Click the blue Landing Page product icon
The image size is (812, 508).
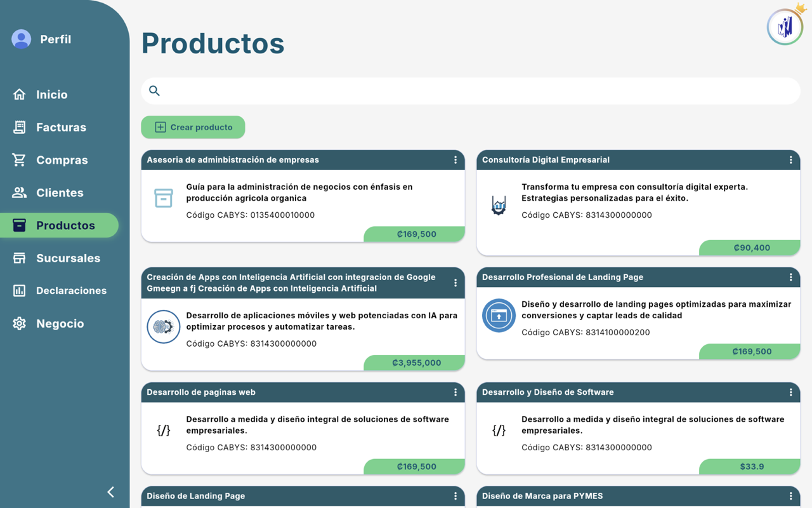click(x=499, y=316)
